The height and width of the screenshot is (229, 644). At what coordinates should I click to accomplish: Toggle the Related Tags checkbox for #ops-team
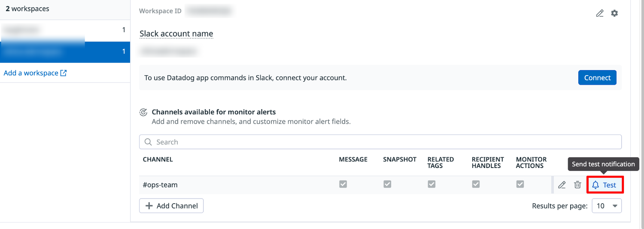pyautogui.click(x=431, y=184)
